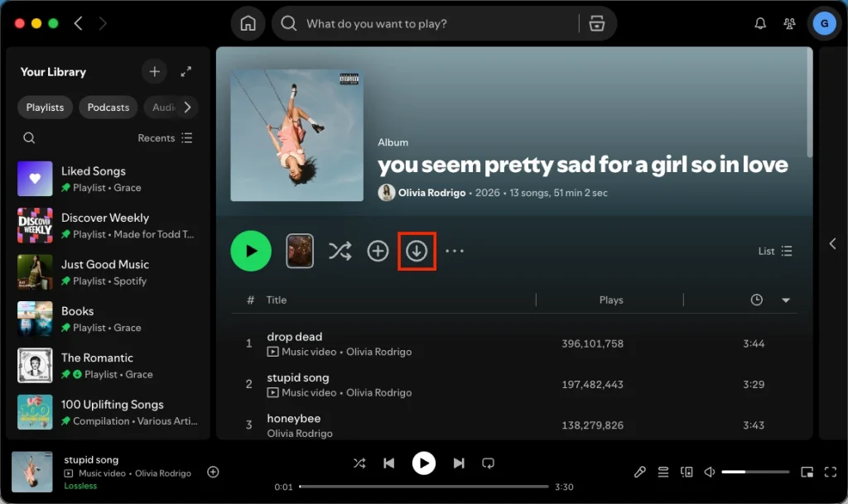Click the album cover art
The image size is (848, 504).
point(297,135)
